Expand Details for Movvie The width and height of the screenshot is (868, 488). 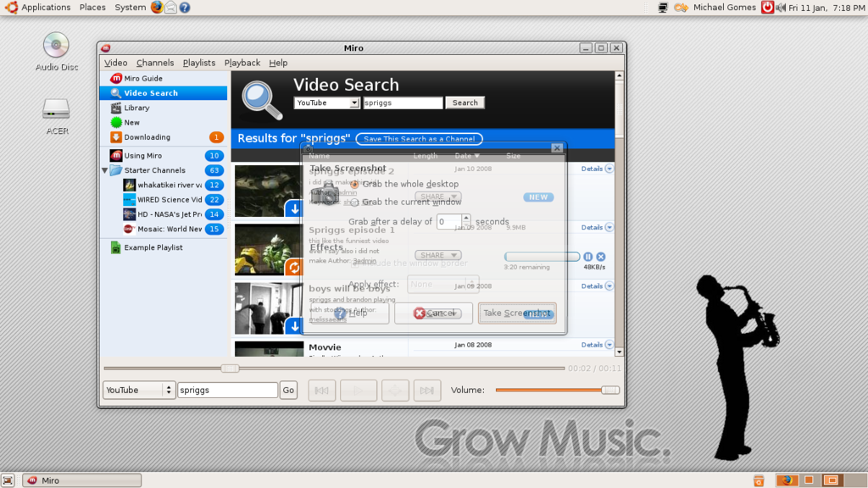point(597,345)
